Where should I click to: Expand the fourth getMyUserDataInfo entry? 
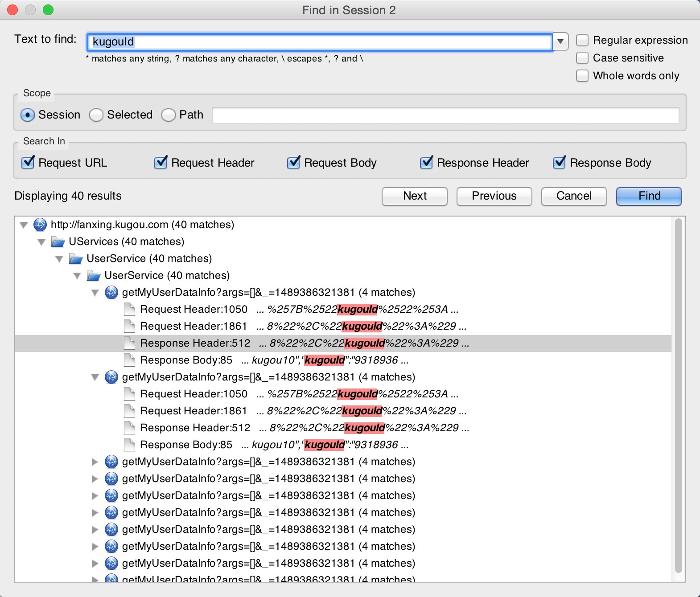(x=95, y=478)
